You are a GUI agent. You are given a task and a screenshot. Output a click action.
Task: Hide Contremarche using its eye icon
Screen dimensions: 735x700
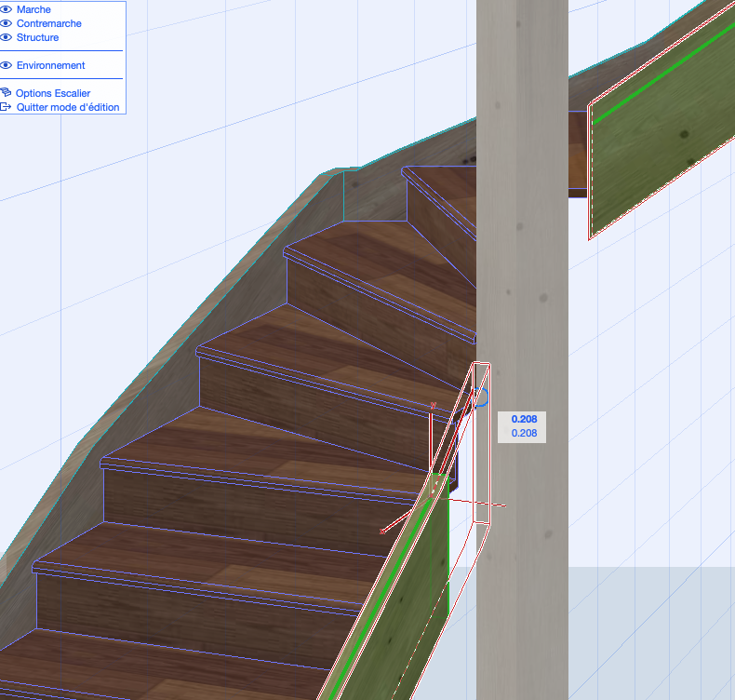tap(6, 23)
